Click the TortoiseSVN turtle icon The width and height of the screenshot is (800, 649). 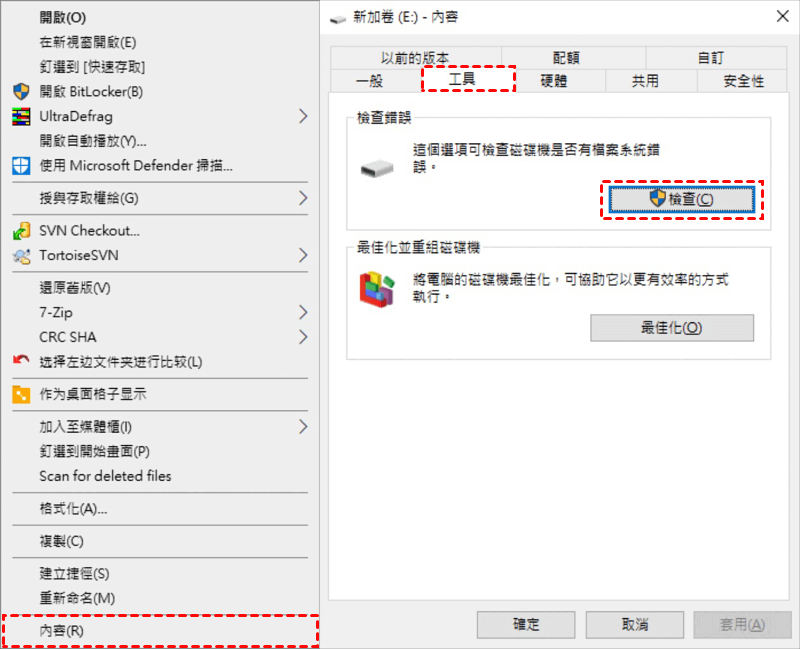[21, 256]
